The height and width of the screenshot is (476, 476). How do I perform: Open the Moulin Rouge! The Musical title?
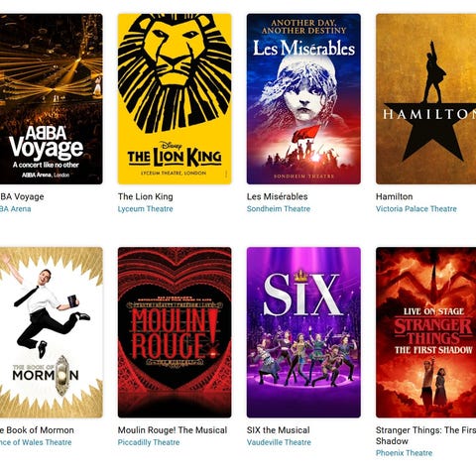[173, 430]
